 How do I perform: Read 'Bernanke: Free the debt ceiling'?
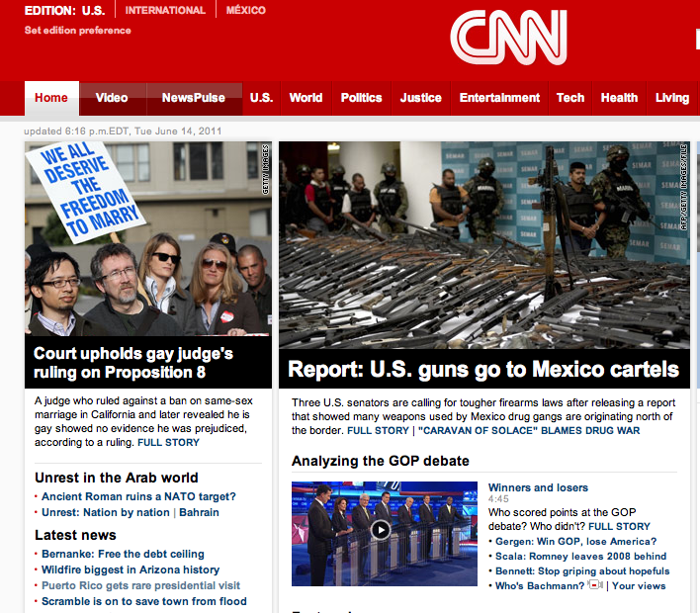123,554
